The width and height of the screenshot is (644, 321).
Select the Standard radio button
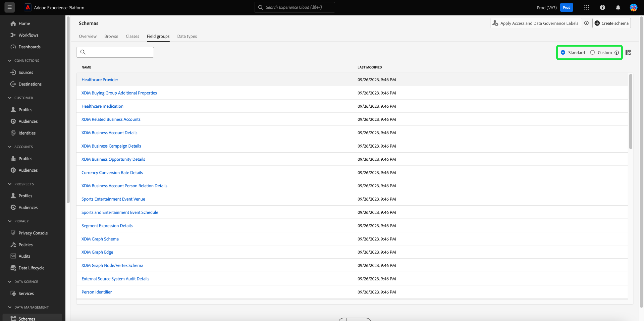coord(563,53)
